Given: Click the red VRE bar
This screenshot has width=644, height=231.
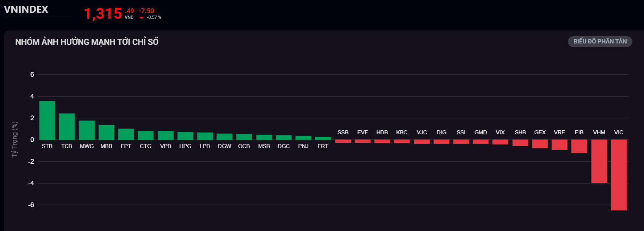Looking at the screenshot, I should [x=560, y=145].
